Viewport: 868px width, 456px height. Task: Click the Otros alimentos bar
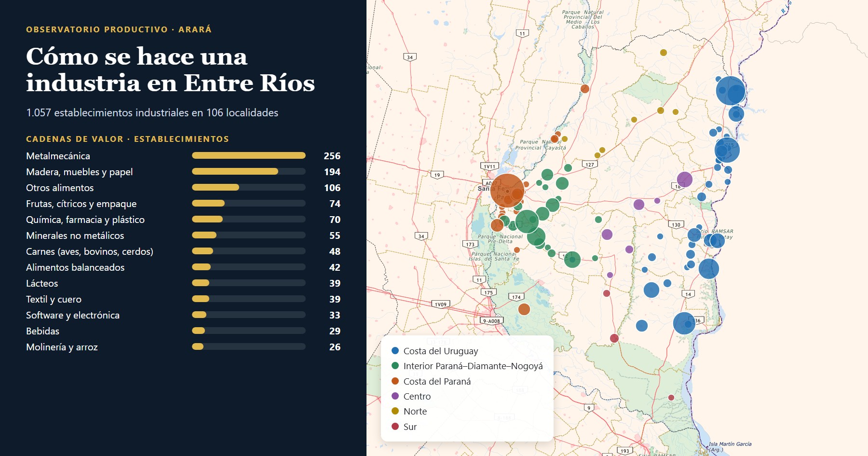[249, 187]
